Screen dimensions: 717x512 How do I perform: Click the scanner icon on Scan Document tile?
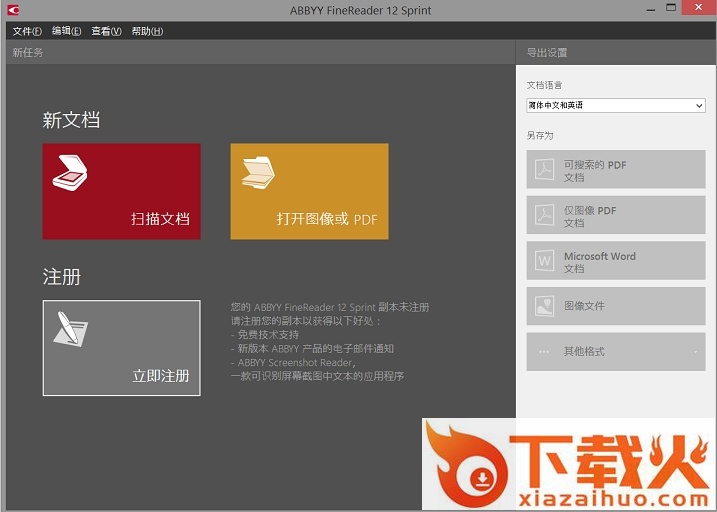click(x=70, y=173)
